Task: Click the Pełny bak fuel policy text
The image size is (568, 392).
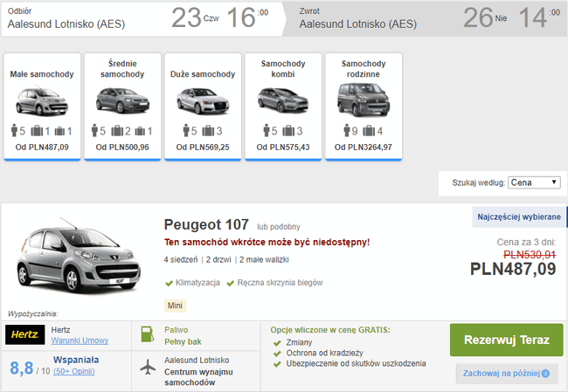Action: click(183, 341)
